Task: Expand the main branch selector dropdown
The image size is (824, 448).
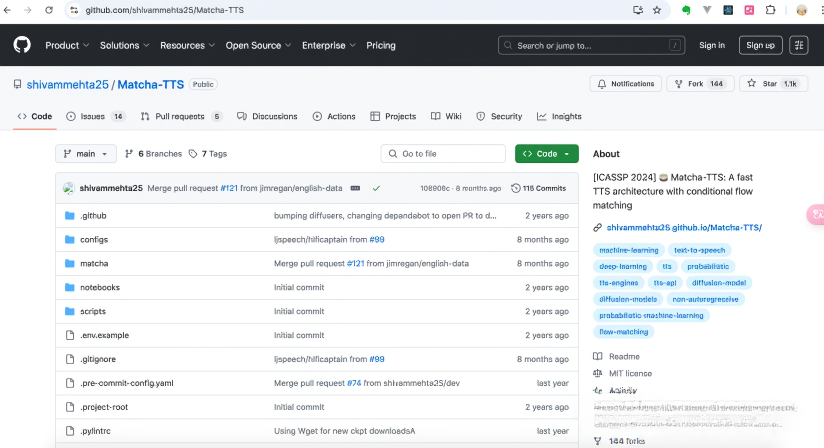Action: [86, 154]
